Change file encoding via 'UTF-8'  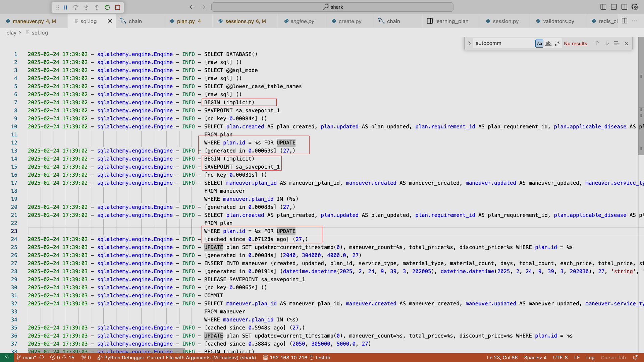pyautogui.click(x=560, y=358)
